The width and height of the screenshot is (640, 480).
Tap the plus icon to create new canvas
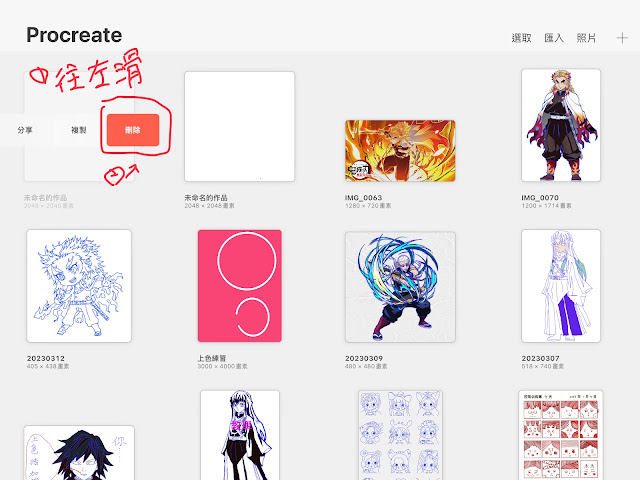click(x=622, y=38)
